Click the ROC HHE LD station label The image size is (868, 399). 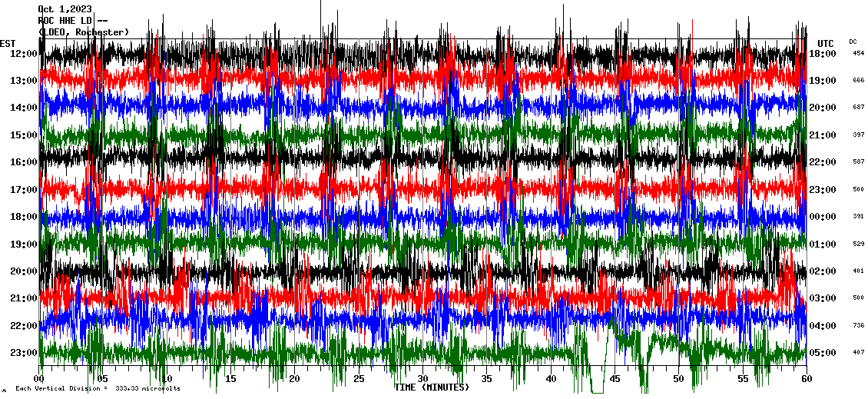point(65,21)
